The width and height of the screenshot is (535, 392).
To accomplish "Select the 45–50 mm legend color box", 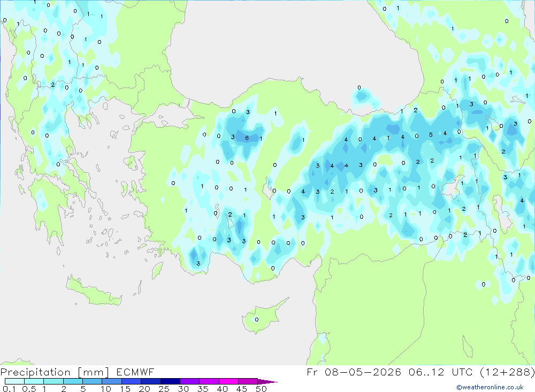I will [x=248, y=381].
